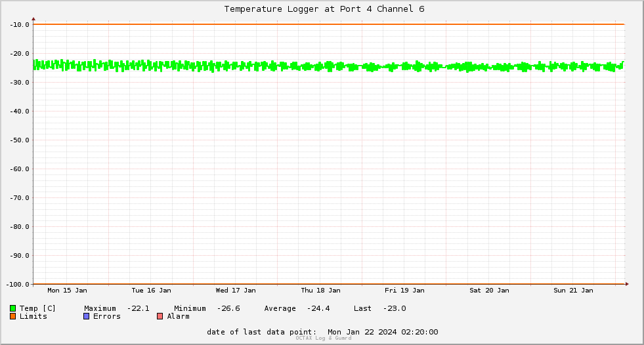The height and width of the screenshot is (345, 644).
Task: Click the Maximum value -22.1
Action: 138,308
